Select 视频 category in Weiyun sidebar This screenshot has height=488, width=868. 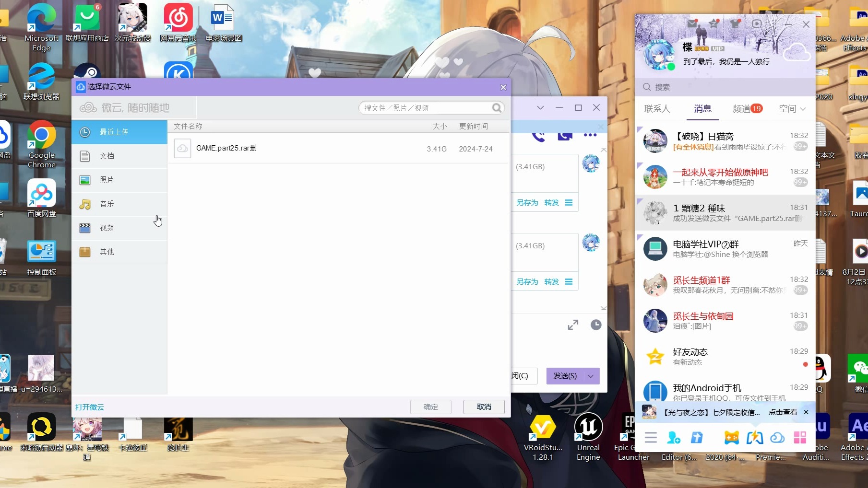coord(119,228)
